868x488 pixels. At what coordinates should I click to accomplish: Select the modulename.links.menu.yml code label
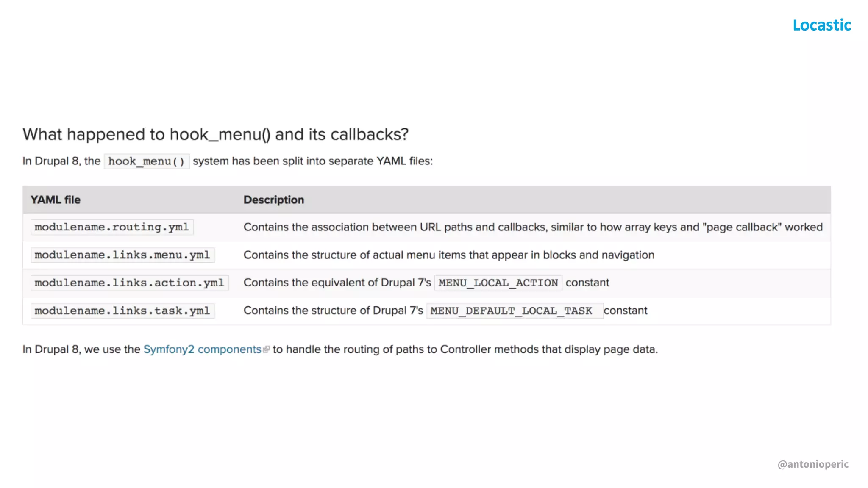point(122,255)
